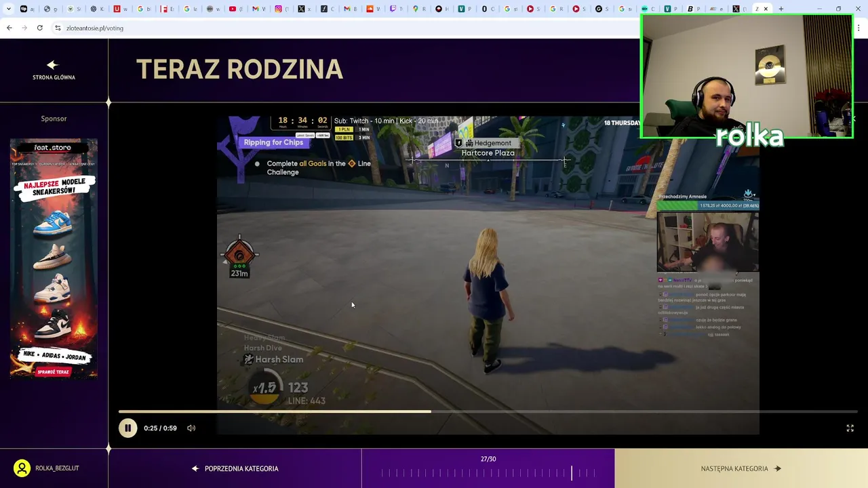Go to Strona Główna via arrow icon
The height and width of the screenshot is (488, 868).
click(x=53, y=65)
